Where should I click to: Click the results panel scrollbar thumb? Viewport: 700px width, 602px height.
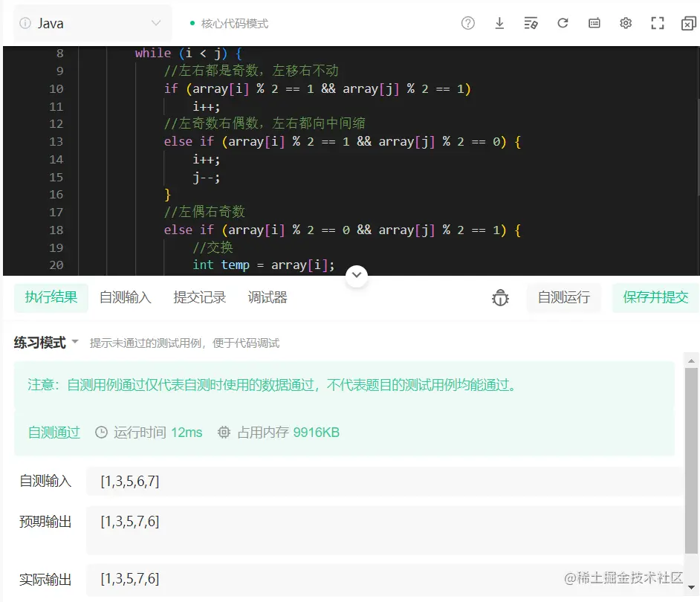(x=691, y=461)
